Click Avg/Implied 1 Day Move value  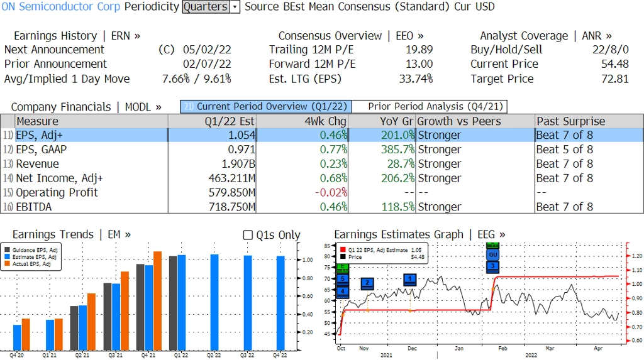(197, 79)
